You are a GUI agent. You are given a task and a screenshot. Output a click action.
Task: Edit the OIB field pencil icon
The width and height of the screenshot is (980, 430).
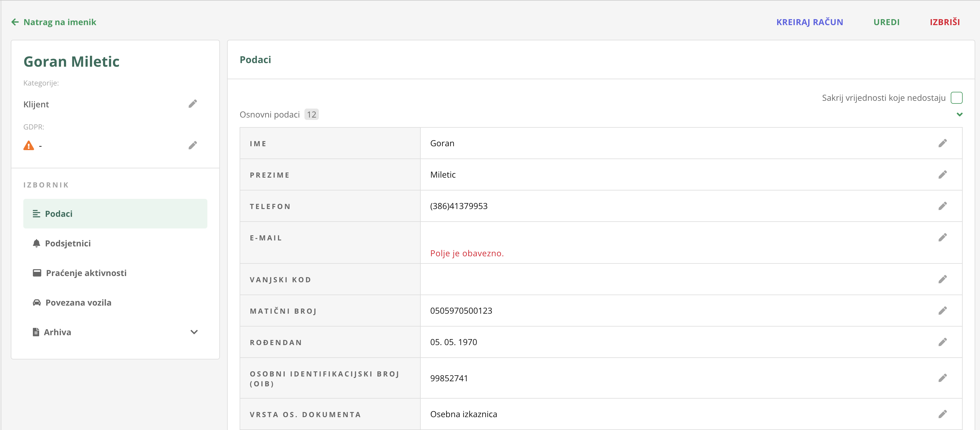942,378
